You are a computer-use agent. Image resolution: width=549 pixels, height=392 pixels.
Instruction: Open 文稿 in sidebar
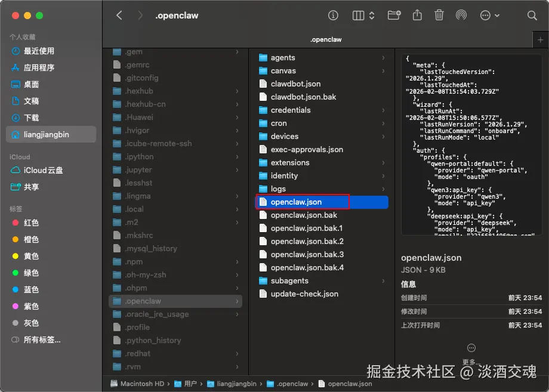click(51, 101)
